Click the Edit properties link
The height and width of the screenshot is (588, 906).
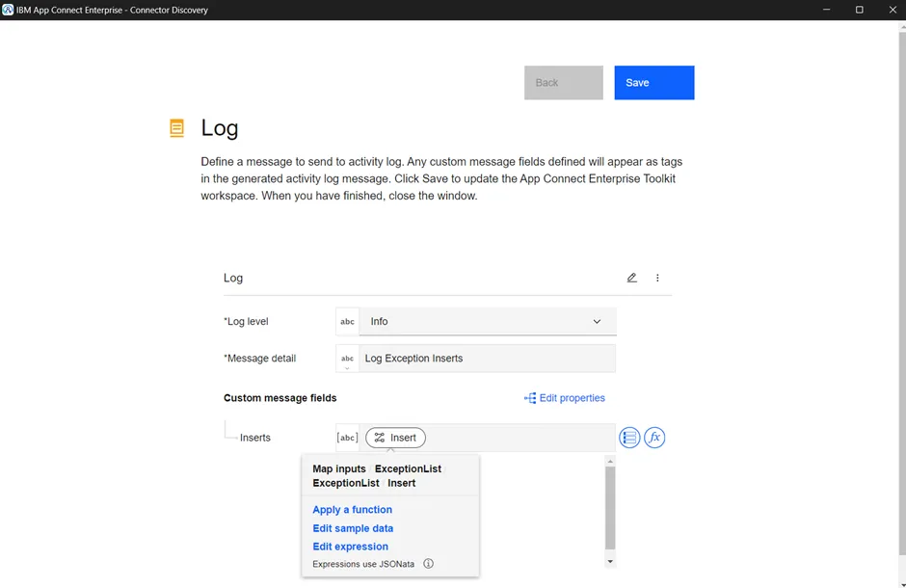(565, 398)
